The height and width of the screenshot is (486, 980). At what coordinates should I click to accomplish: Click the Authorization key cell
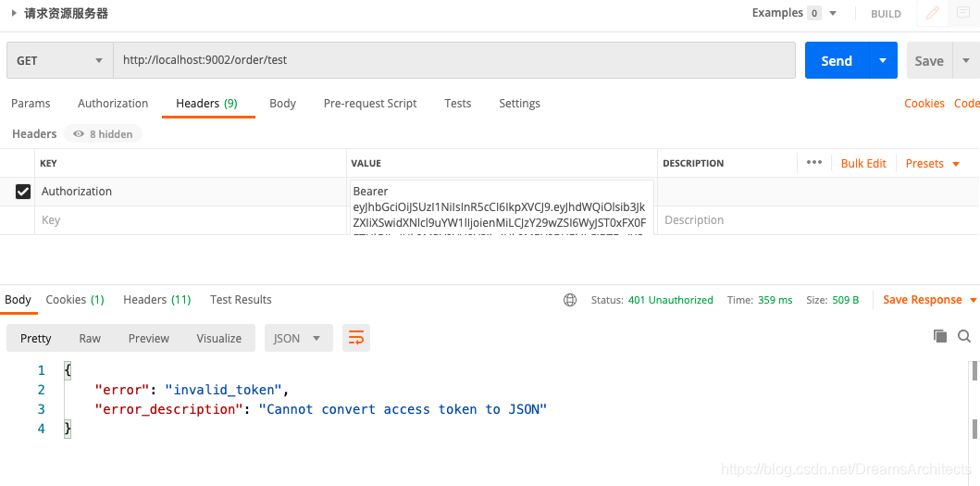(x=191, y=192)
